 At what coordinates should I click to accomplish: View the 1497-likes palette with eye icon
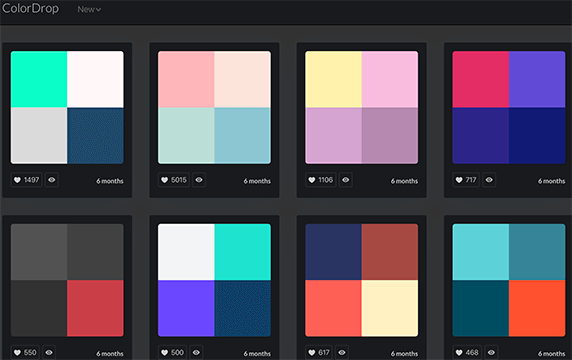[x=52, y=180]
